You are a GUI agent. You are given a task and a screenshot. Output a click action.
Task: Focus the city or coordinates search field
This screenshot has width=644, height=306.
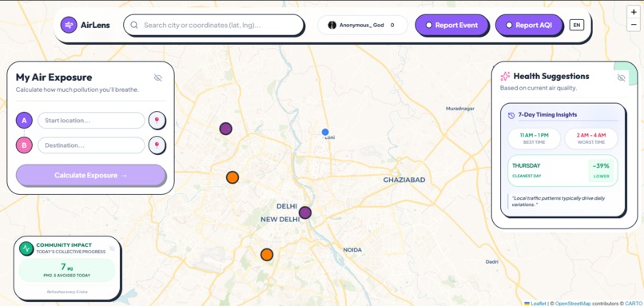click(x=213, y=25)
